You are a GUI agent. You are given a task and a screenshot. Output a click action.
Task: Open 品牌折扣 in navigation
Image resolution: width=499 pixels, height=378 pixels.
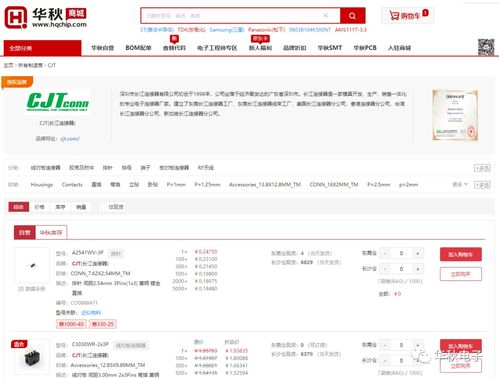[x=295, y=48]
